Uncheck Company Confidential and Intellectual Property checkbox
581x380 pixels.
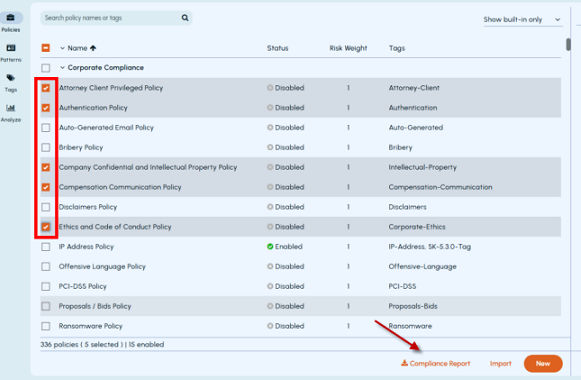click(x=46, y=167)
